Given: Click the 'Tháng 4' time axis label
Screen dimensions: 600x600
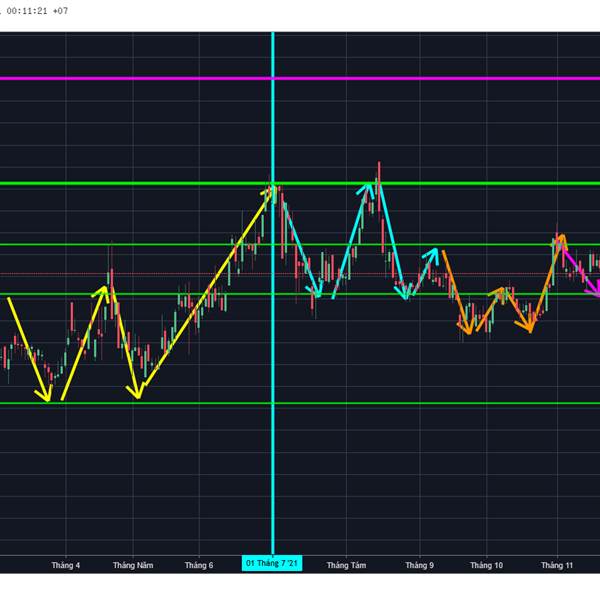Looking at the screenshot, I should (x=66, y=565).
